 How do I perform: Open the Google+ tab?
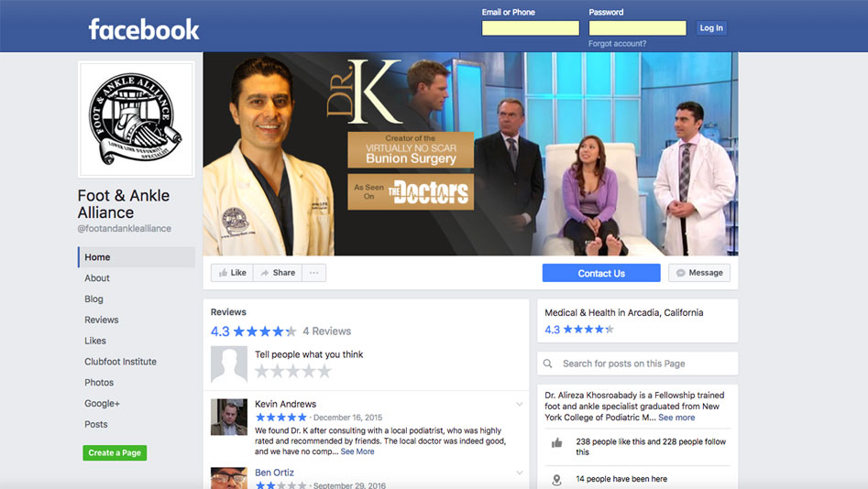pos(102,403)
